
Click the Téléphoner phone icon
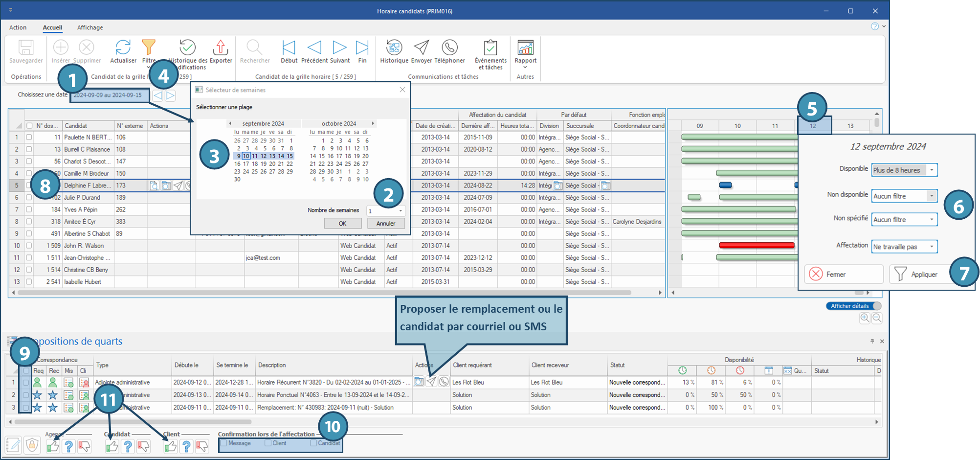tap(449, 48)
